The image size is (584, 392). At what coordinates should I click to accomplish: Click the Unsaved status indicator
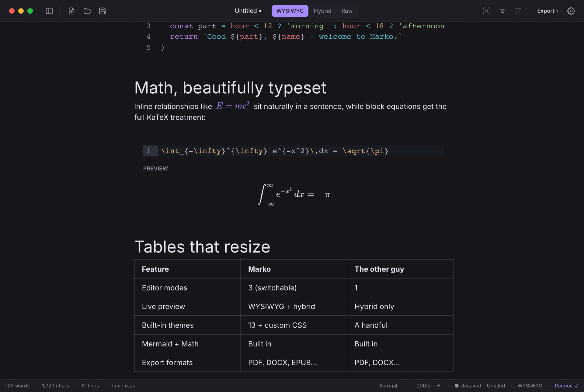click(x=468, y=386)
